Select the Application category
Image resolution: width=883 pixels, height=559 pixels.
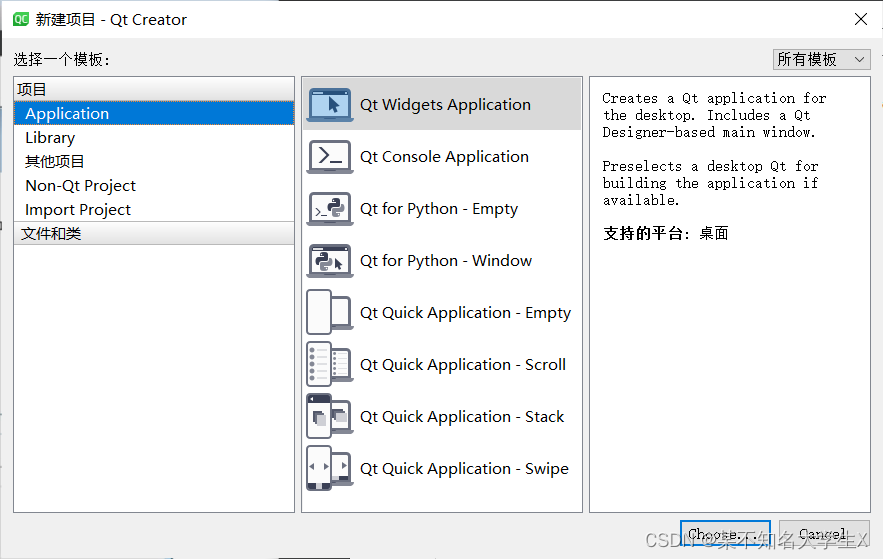(x=154, y=113)
